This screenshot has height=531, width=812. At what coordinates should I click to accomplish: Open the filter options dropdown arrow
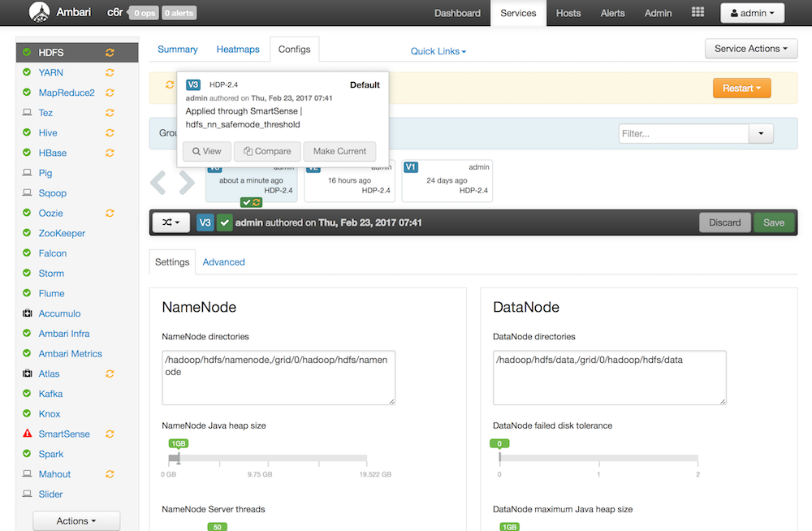click(761, 134)
